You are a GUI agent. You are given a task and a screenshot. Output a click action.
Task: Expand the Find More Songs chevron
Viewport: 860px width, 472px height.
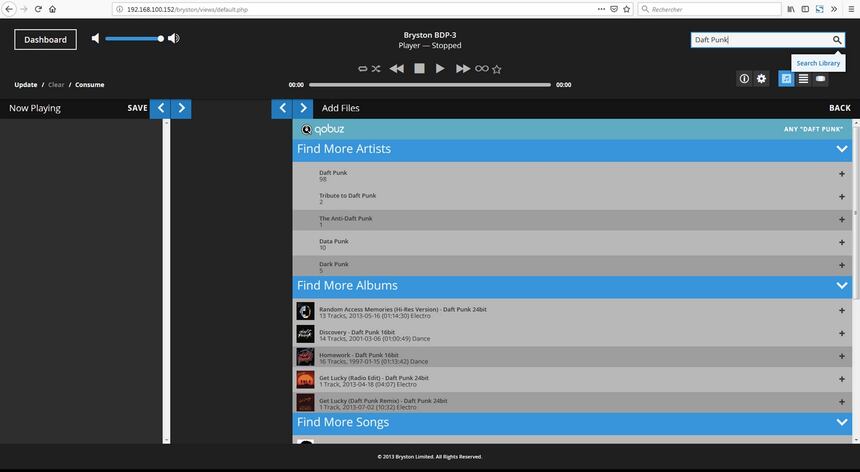pos(841,422)
